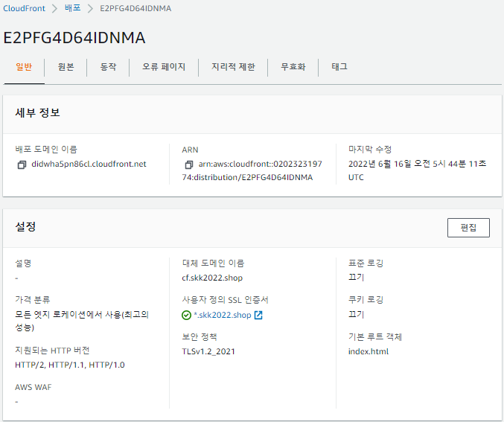Screen dimensions: 504x422
Task: Copy the distribution domain name icon
Action: pyautogui.click(x=22, y=165)
